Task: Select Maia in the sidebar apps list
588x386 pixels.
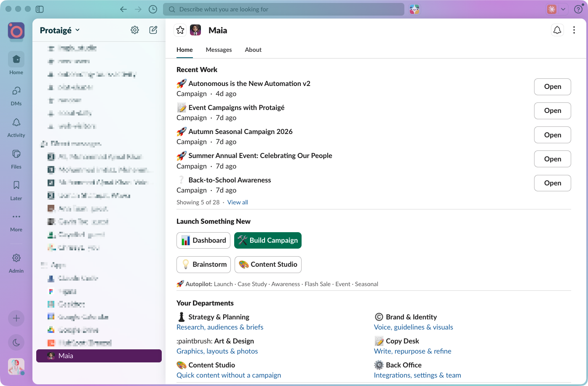Action: tap(99, 356)
